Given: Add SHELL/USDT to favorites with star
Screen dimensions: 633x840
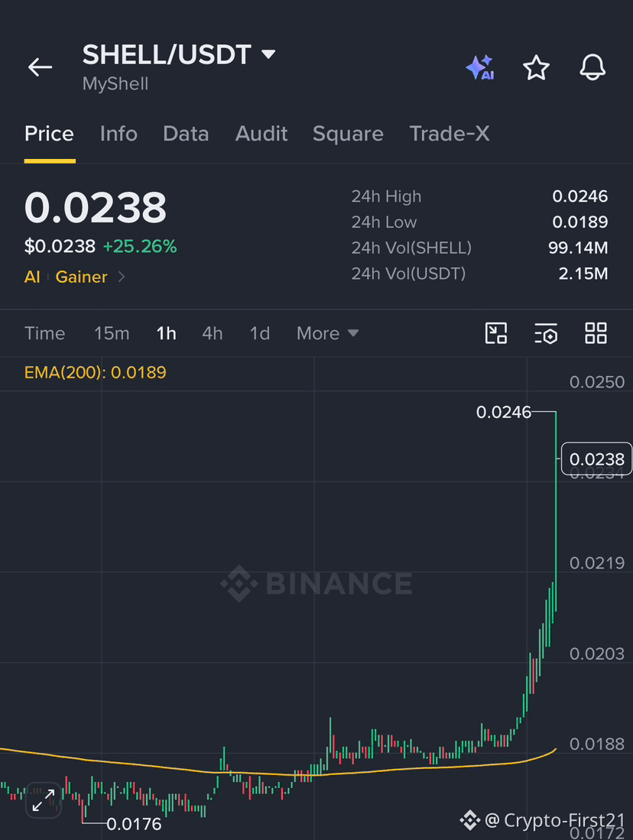Looking at the screenshot, I should pos(536,67).
